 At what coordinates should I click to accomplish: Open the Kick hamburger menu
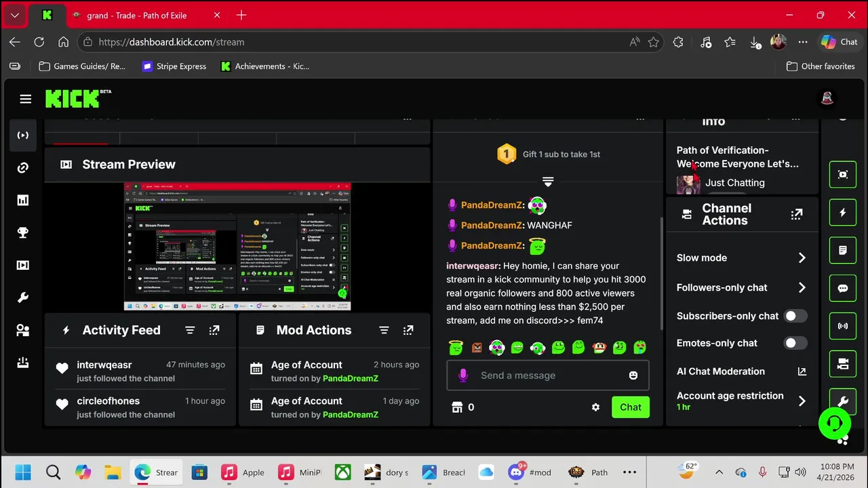point(26,99)
